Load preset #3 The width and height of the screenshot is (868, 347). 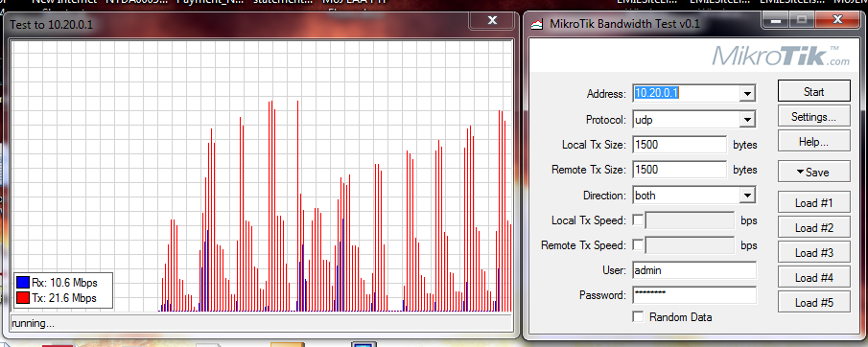tap(813, 252)
